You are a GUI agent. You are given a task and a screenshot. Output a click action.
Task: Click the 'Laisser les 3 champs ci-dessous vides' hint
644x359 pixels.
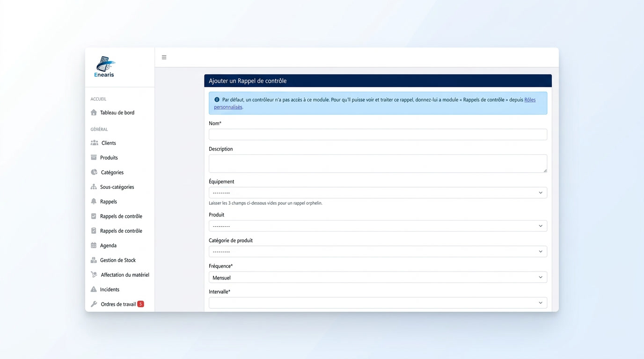click(265, 203)
